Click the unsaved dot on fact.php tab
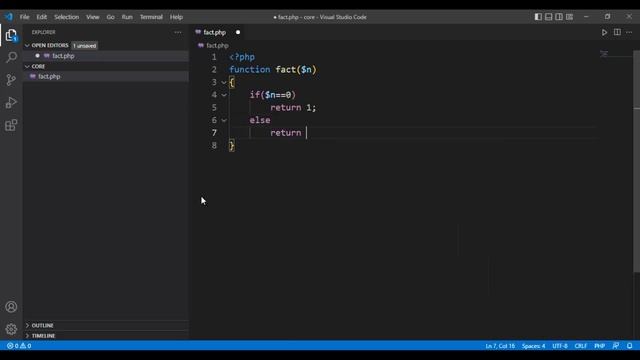Screen dimensions: 640x360 238,32
